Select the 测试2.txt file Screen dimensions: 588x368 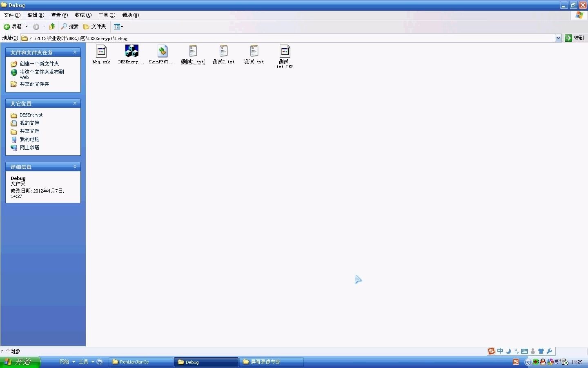click(x=223, y=55)
